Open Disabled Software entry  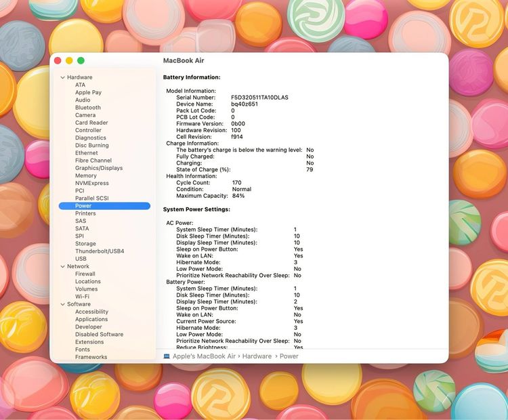coord(99,335)
